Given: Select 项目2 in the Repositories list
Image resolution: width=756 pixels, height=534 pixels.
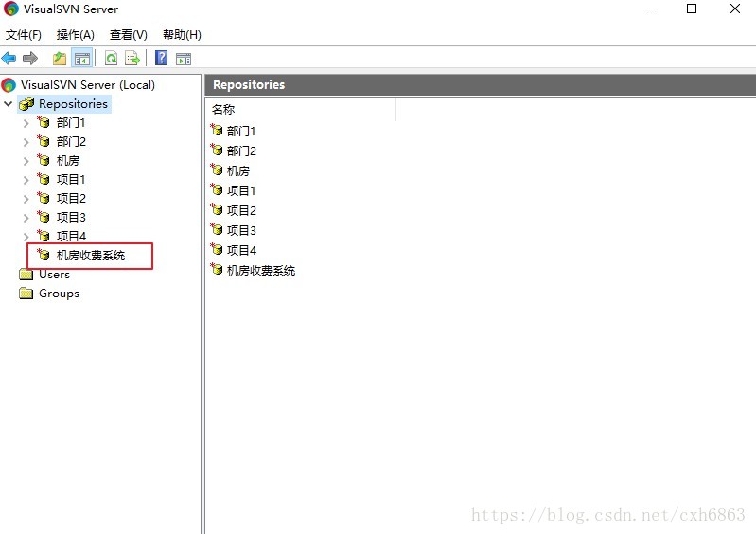Looking at the screenshot, I should (241, 210).
